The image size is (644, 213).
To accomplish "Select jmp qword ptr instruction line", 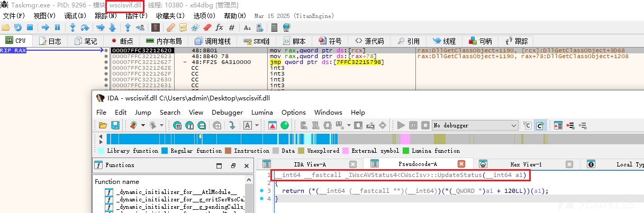I will [326, 62].
